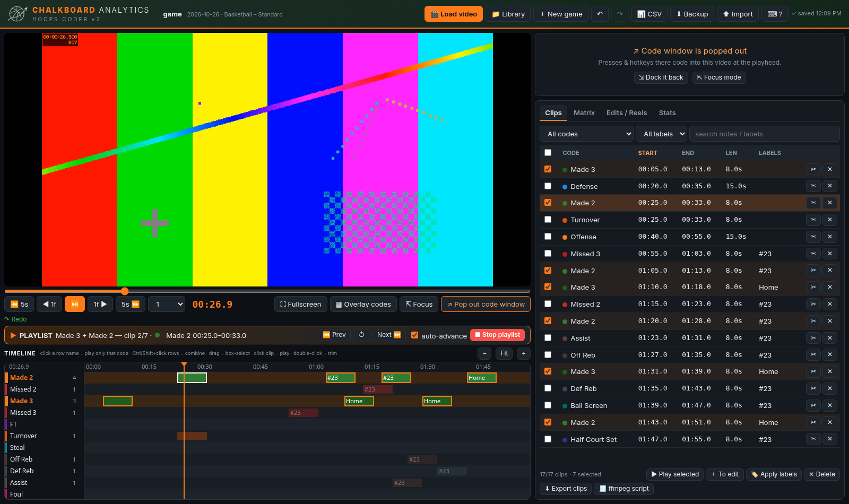Remove the Half Court Set clip via X
Screen dimensions: 849x504
click(830, 439)
